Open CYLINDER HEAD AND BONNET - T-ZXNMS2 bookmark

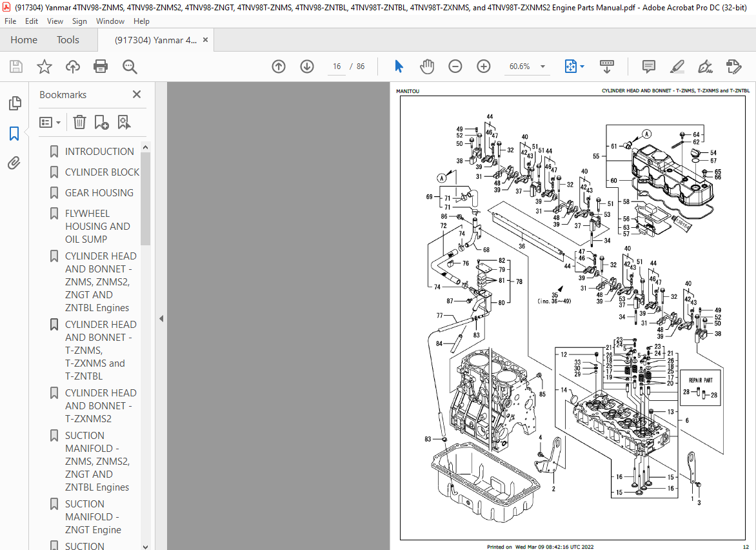tap(101, 406)
